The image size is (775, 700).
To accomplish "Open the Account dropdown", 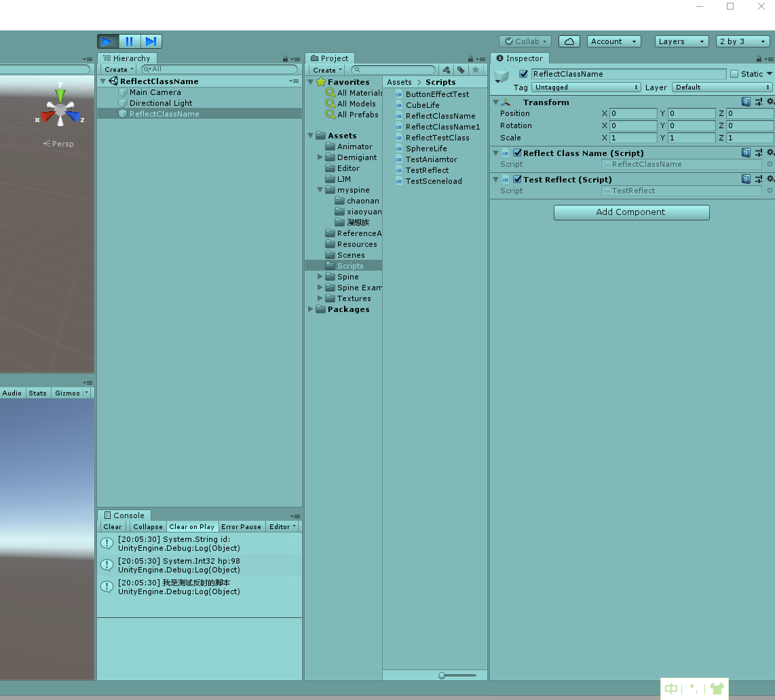I will 614,41.
